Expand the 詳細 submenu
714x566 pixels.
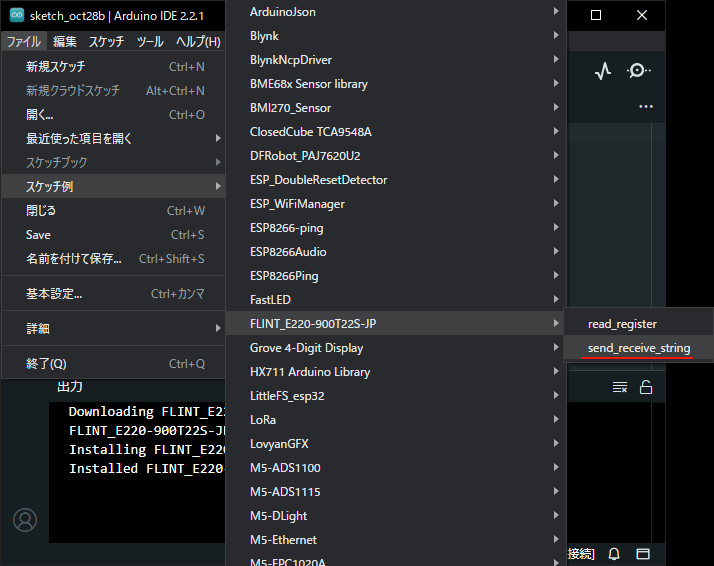click(114, 328)
